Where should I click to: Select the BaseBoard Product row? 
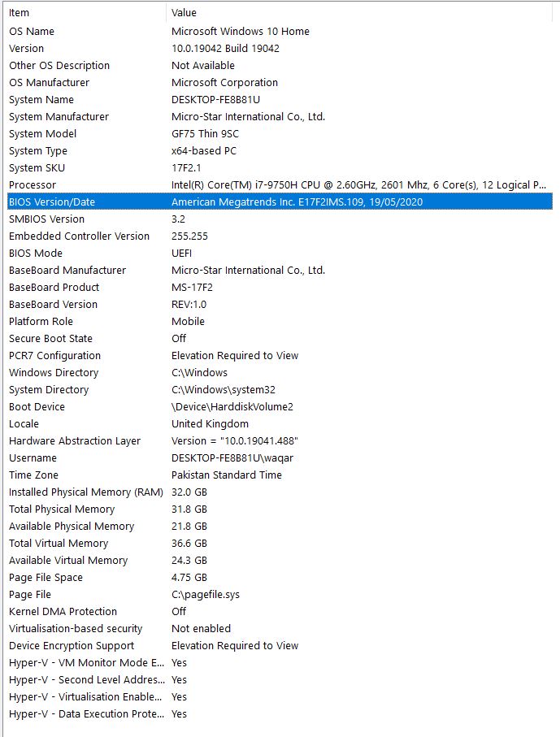[x=280, y=288]
